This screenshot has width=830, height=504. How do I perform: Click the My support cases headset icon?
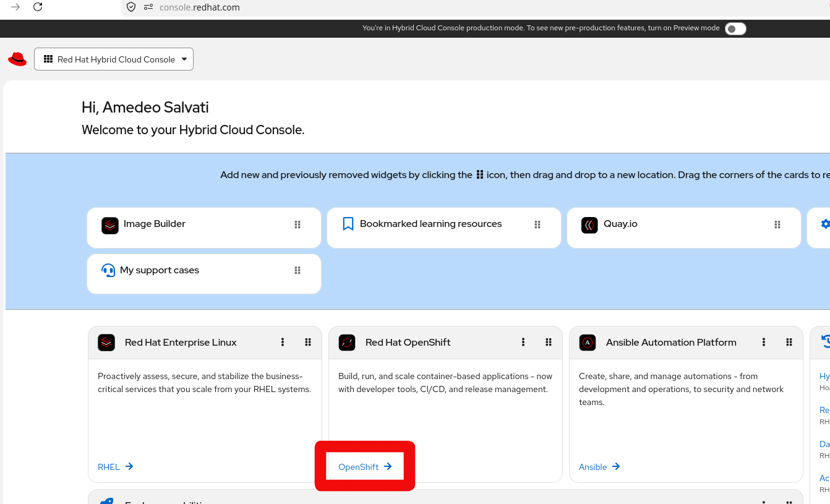[x=108, y=271]
